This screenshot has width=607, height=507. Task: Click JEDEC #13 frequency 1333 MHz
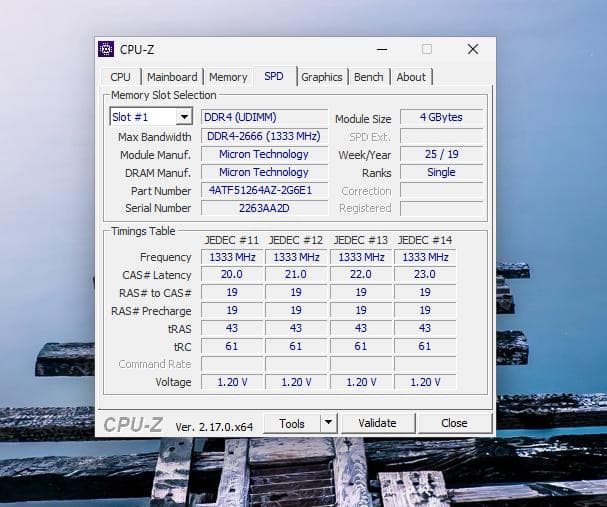(x=361, y=257)
